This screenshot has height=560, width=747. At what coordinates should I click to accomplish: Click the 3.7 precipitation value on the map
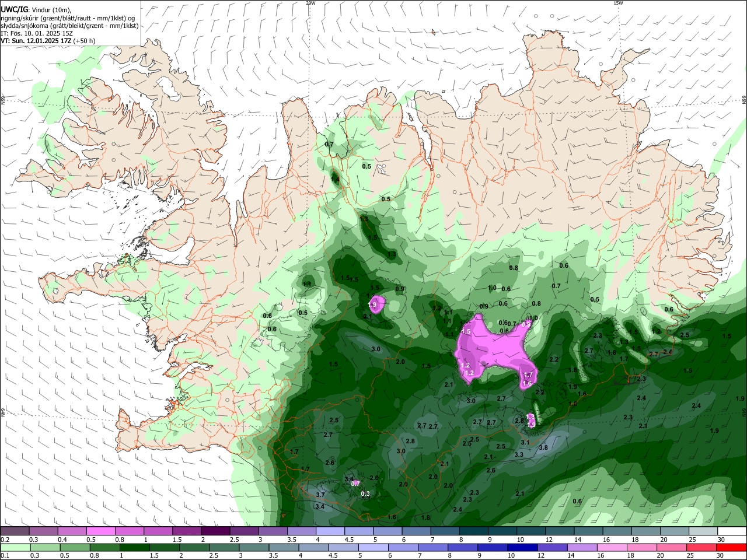(320, 495)
